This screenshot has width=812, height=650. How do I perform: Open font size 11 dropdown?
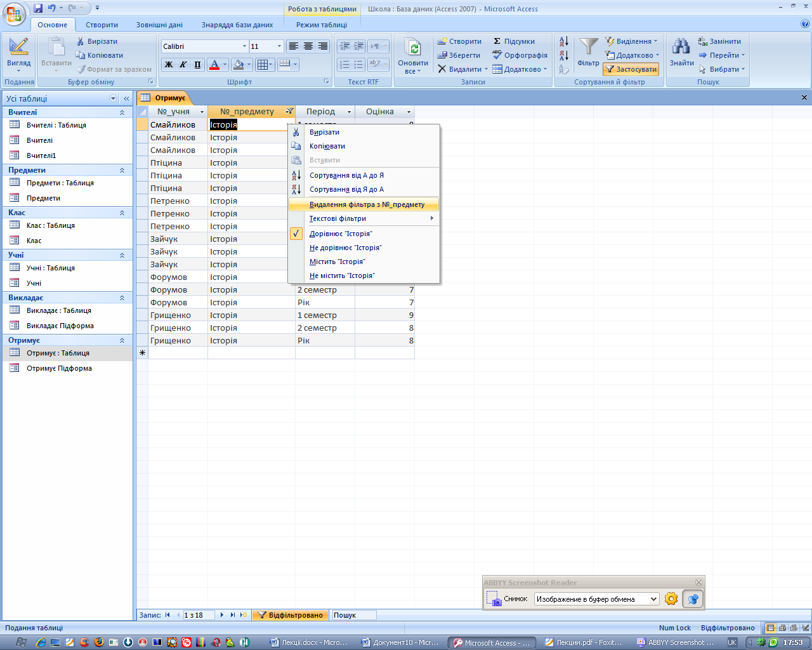tap(279, 46)
